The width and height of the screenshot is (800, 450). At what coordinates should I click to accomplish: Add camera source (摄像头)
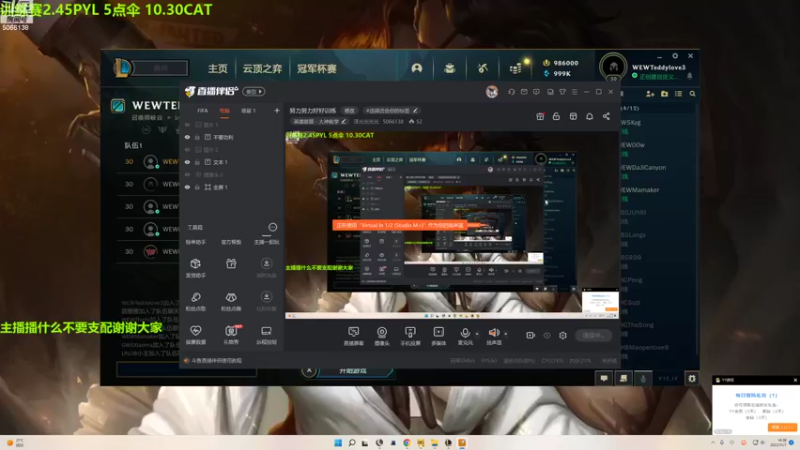coord(382,336)
